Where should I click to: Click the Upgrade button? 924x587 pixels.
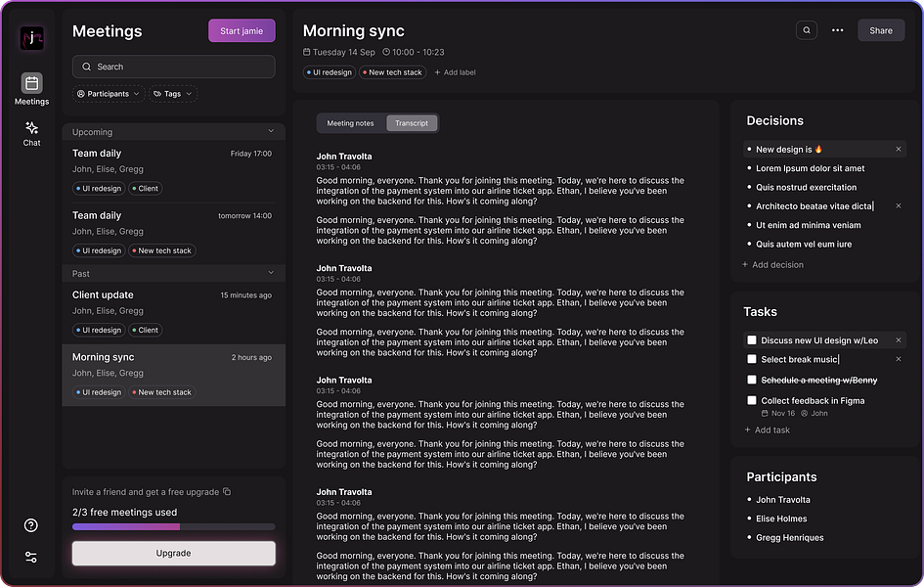[x=173, y=554]
